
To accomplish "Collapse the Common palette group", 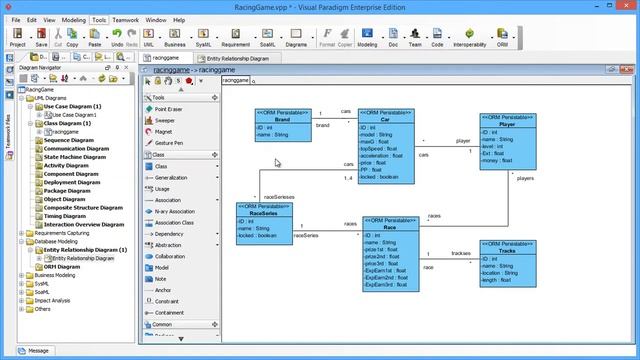I will tap(215, 324).
